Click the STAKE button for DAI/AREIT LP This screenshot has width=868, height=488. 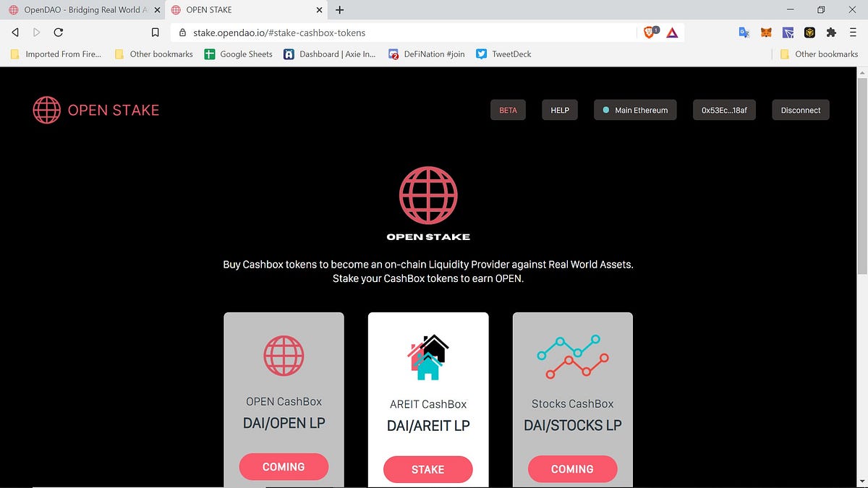[x=427, y=469]
